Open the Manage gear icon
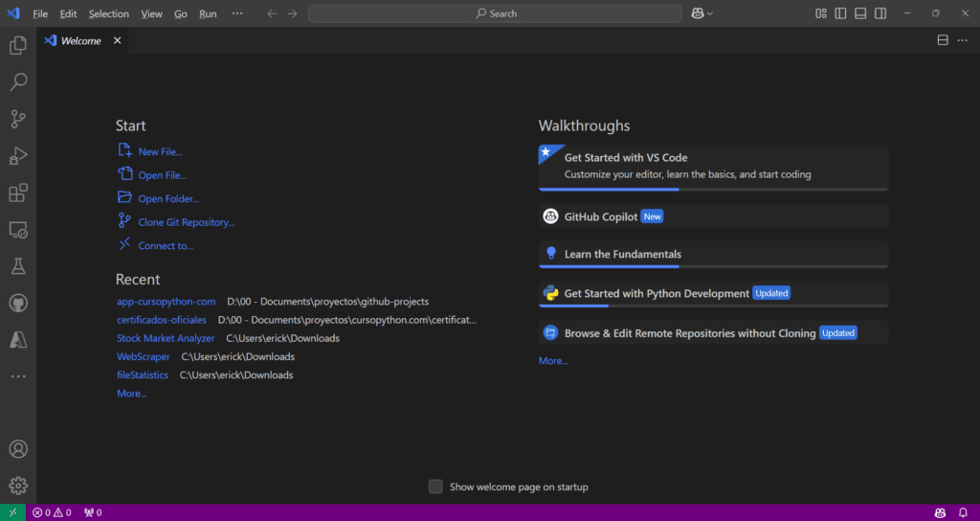Viewport: 980px width, 521px height. tap(18, 486)
